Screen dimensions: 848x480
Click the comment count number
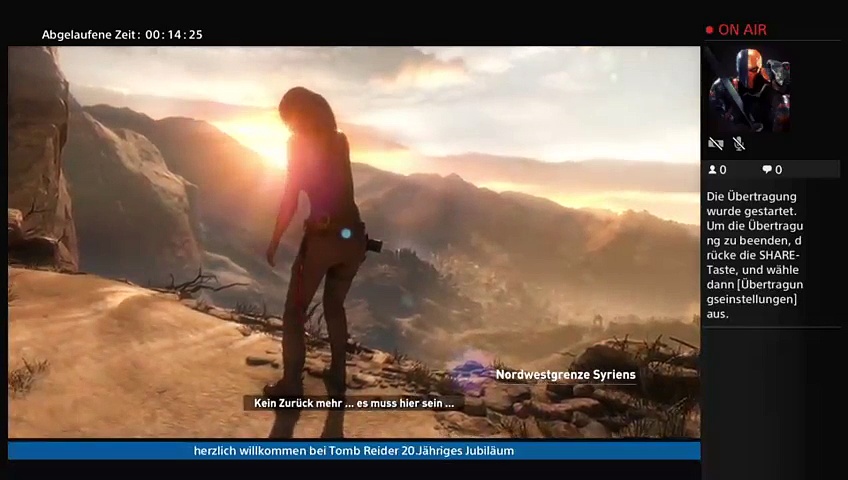[778, 170]
